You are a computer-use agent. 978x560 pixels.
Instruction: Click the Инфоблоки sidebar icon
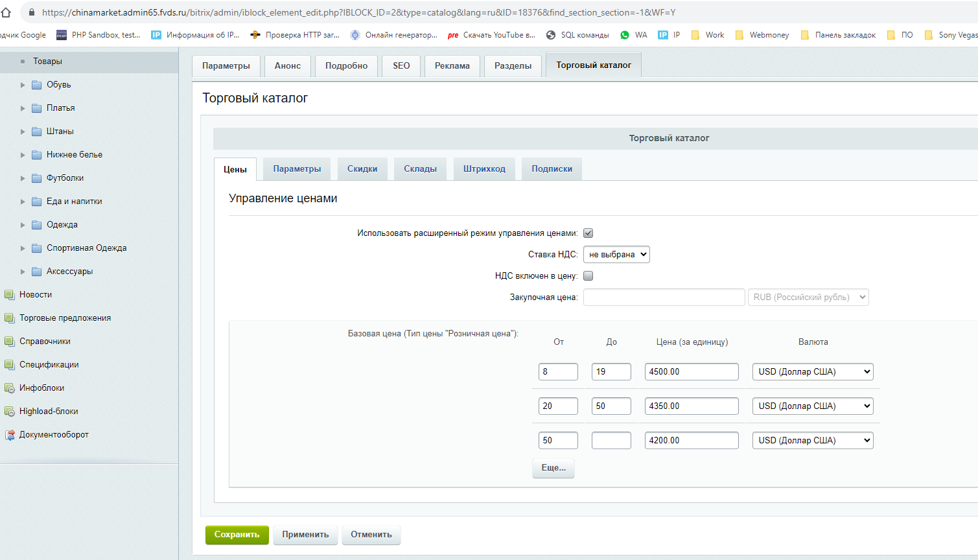(9, 388)
